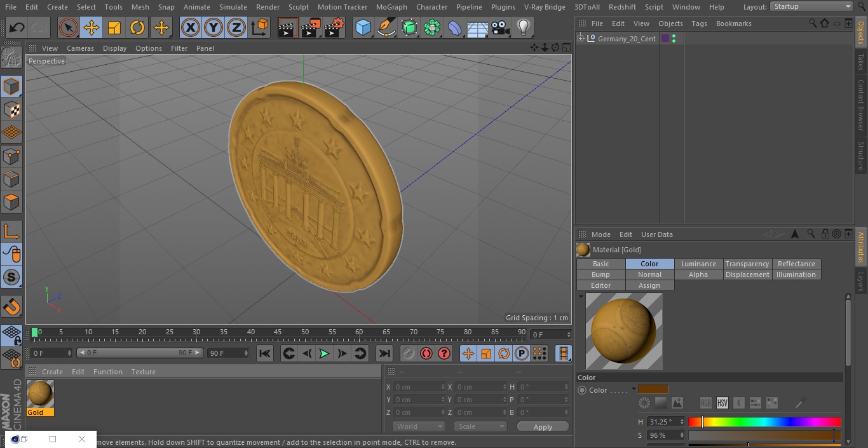Pick a color with eyedropper
Viewport: 868px width, 448px height.
(801, 403)
